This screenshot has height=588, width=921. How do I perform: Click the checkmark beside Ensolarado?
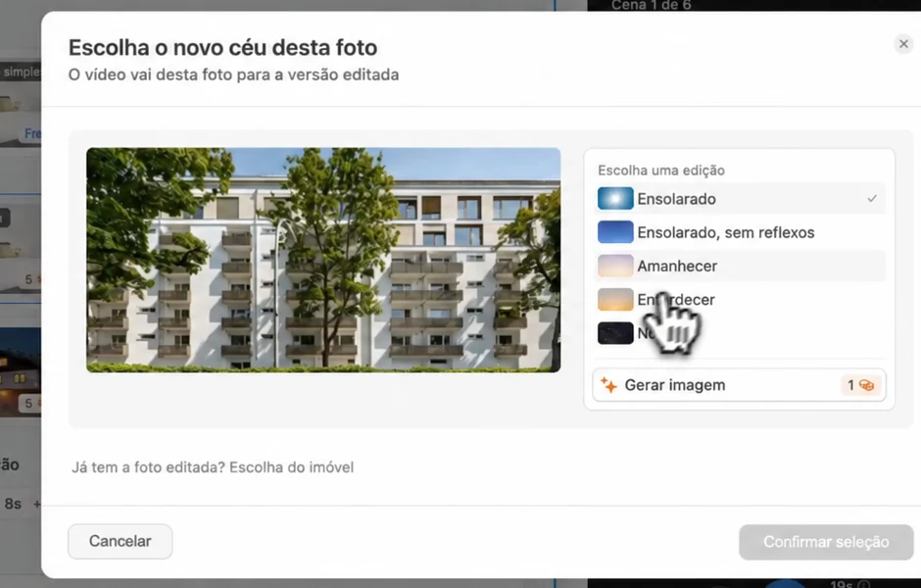[872, 199]
